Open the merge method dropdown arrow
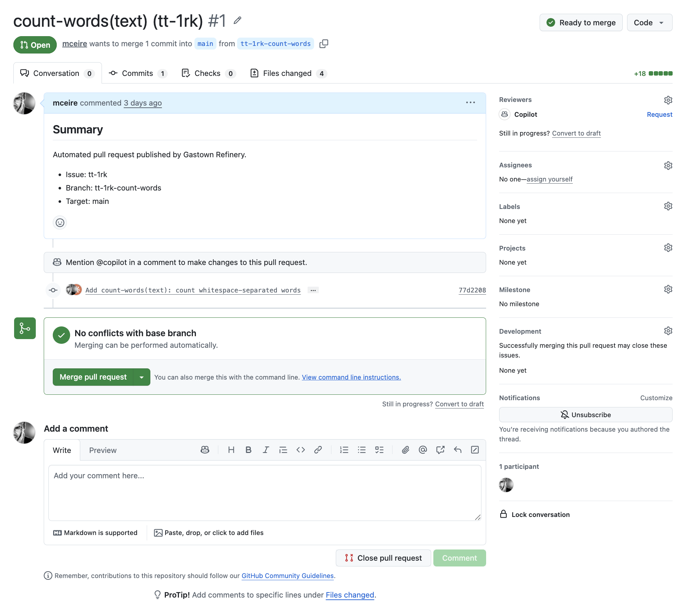The width and height of the screenshot is (699, 616). (x=142, y=377)
